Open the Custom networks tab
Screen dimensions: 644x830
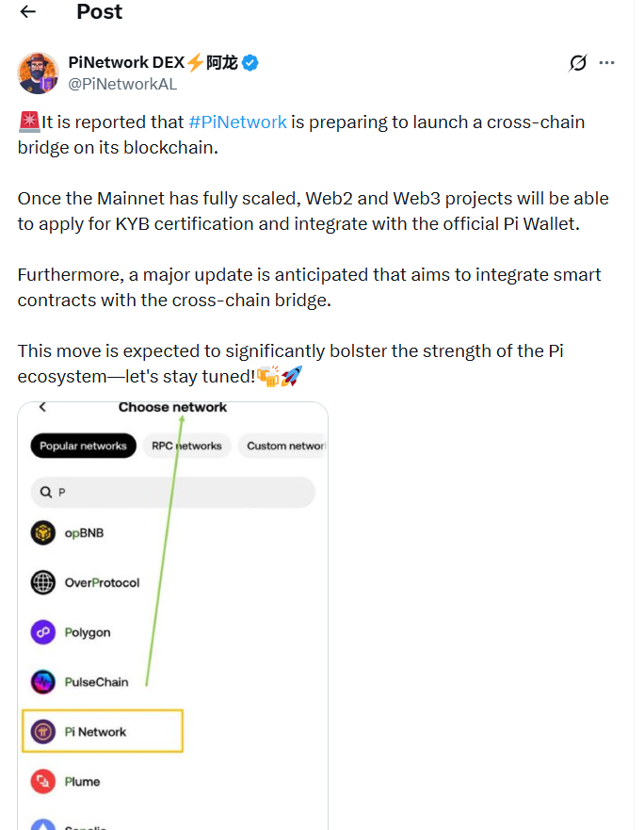tap(282, 445)
